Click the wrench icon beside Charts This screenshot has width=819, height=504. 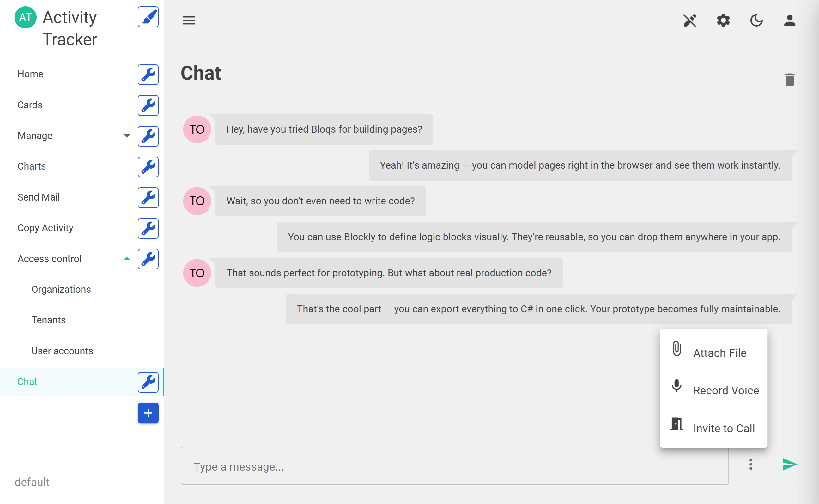coord(148,167)
